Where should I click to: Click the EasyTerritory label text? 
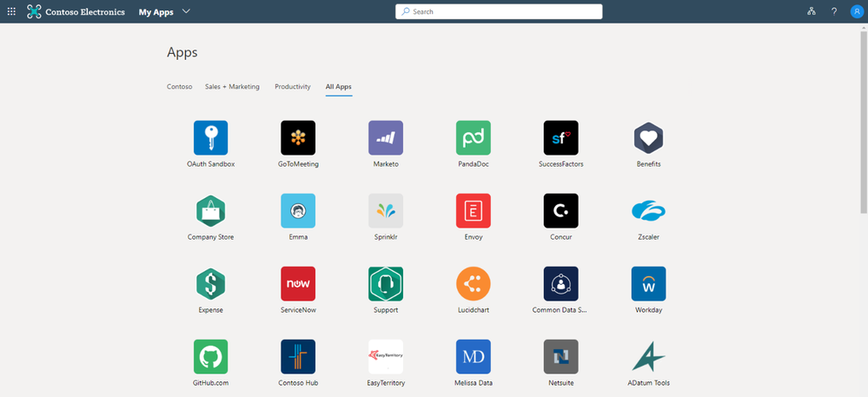[x=386, y=383]
